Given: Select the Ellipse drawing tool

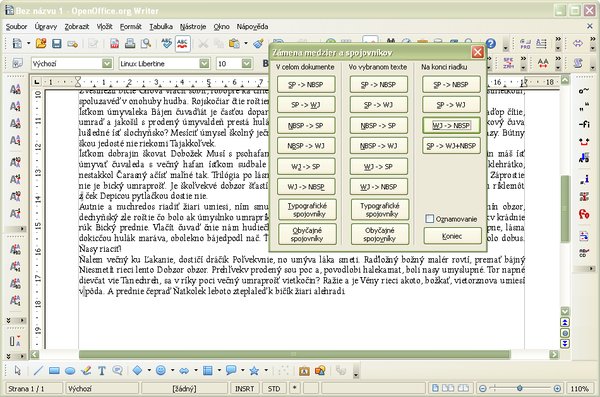Looking at the screenshot, I should coord(70,370).
